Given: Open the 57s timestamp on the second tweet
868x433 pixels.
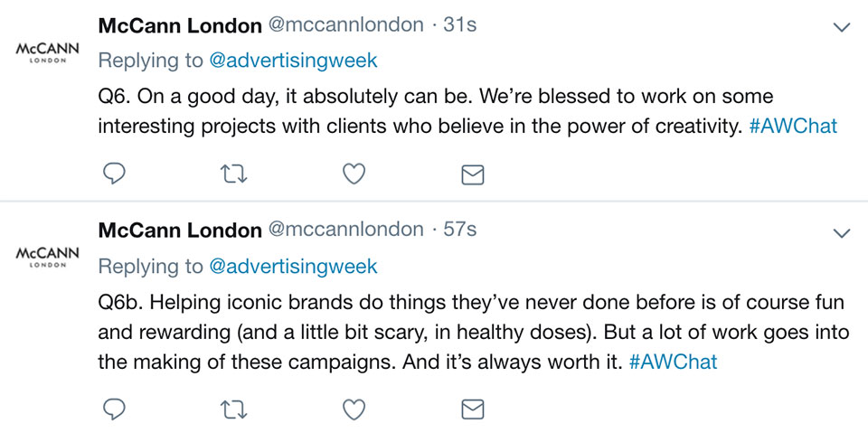Looking at the screenshot, I should pos(460,230).
